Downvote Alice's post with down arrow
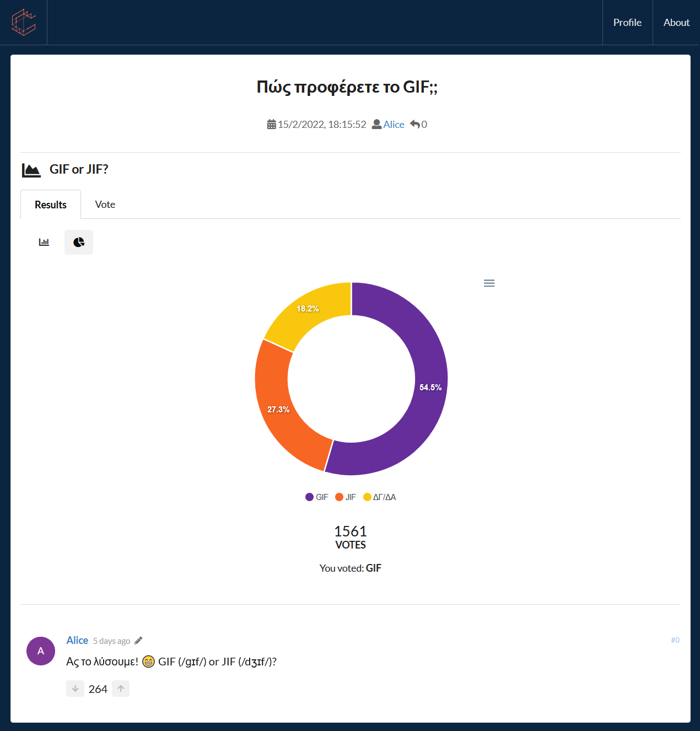 click(75, 689)
